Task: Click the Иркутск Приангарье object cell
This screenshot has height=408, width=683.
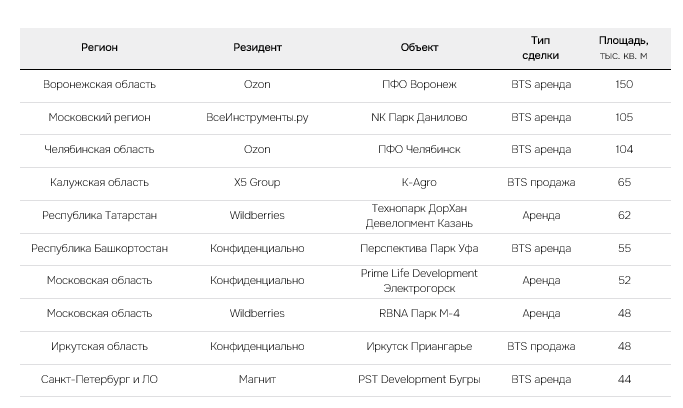Action: 419,347
